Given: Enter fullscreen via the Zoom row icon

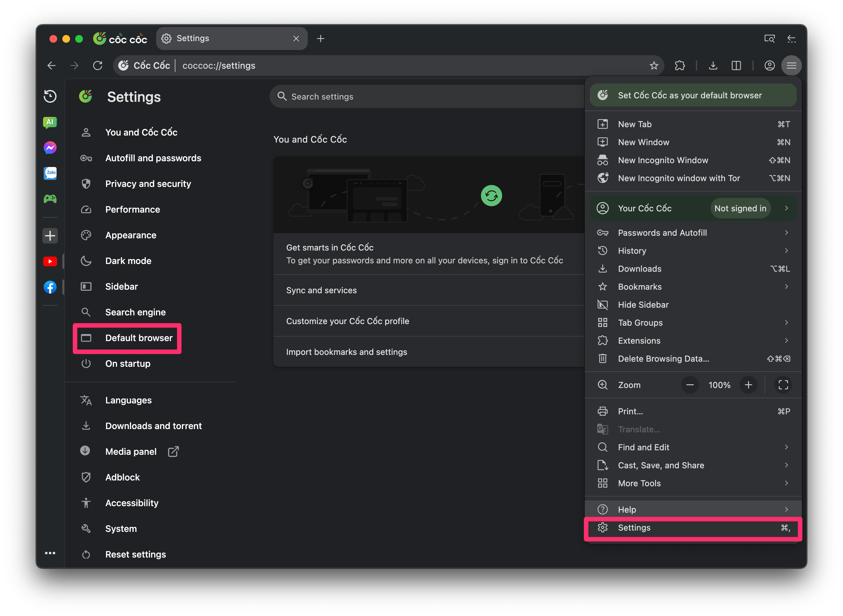Looking at the screenshot, I should (x=783, y=385).
